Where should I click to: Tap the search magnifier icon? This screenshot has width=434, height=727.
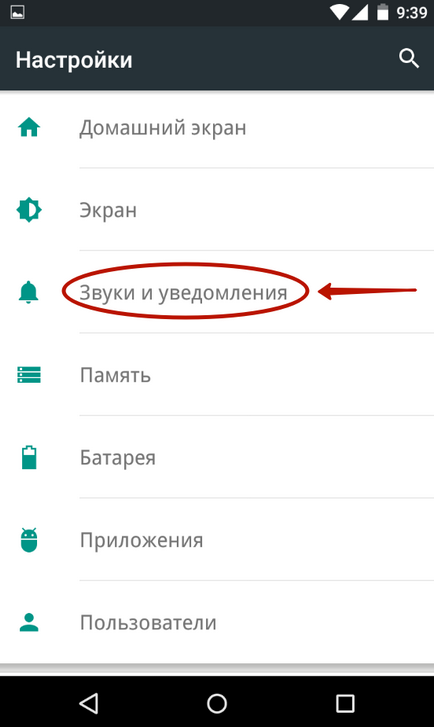click(409, 59)
